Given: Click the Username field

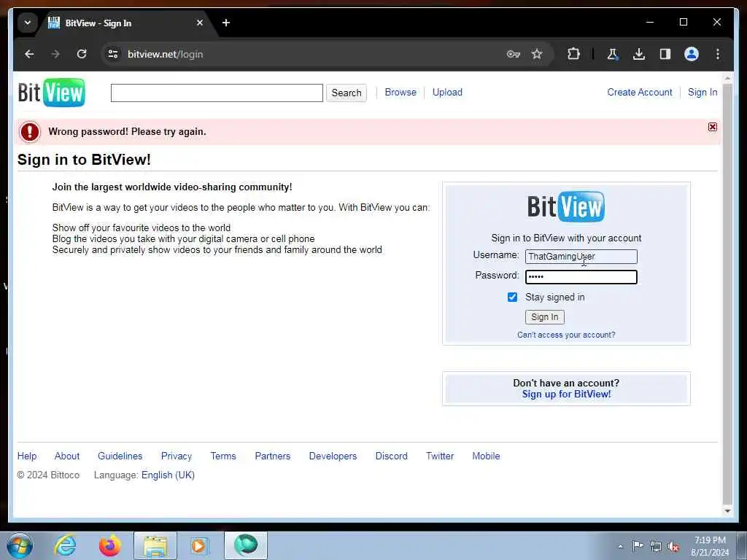Looking at the screenshot, I should click(581, 257).
